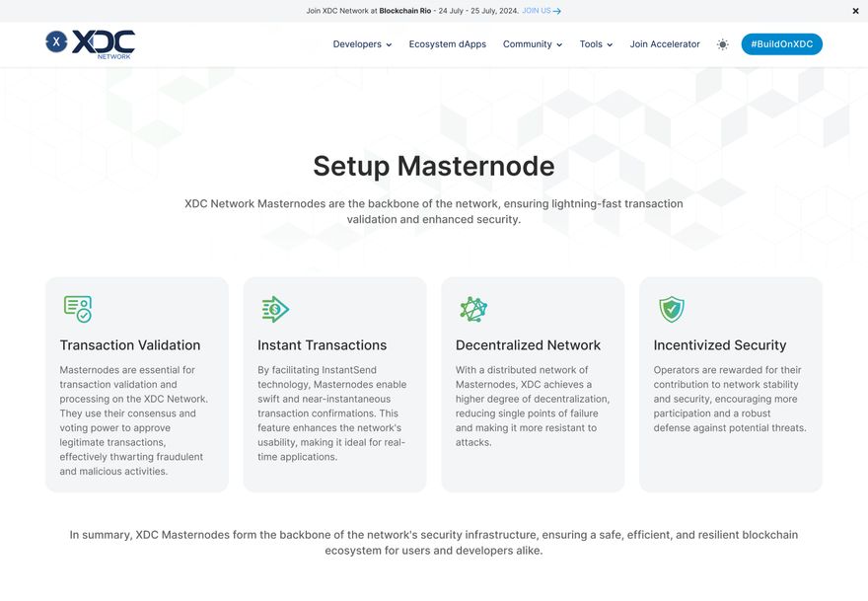
Task: Click the Transaction Validation card icon
Action: [x=77, y=309]
